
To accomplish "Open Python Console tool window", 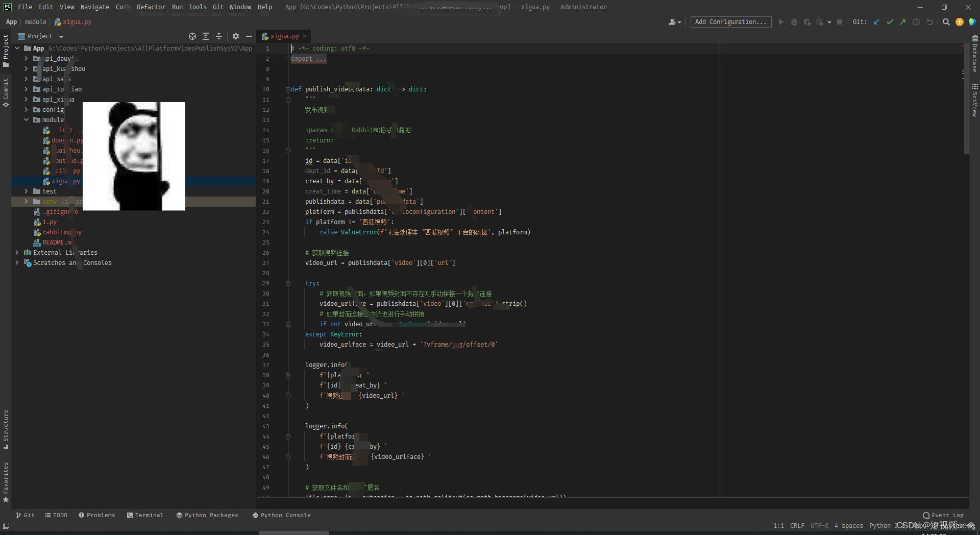I will tap(282, 516).
